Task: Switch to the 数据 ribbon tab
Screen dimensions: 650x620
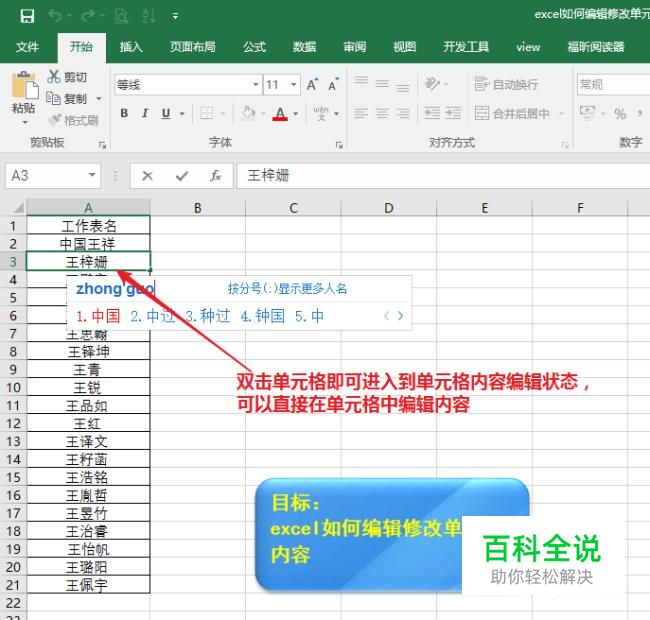Action: (x=305, y=47)
